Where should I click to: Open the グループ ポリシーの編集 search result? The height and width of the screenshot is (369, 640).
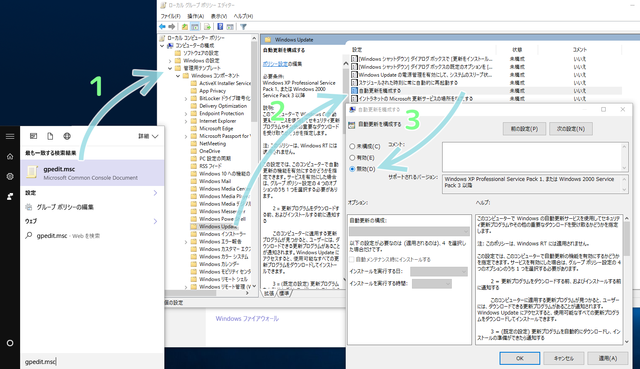[x=92, y=207]
